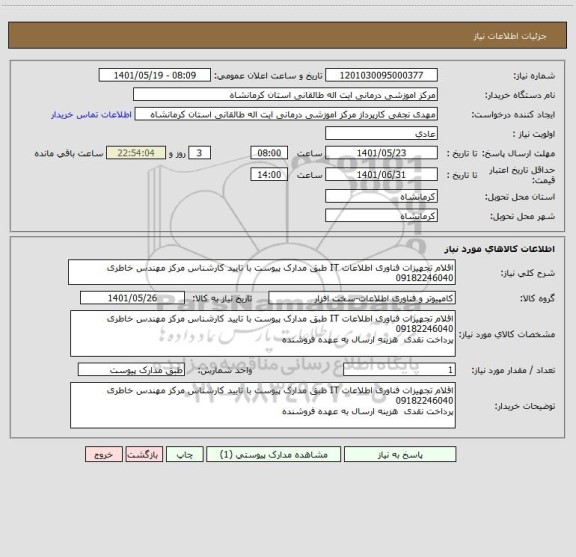Screen dimensions: 576x557
Task: Click the شرح کلی نیاز label
Action: click(x=528, y=273)
